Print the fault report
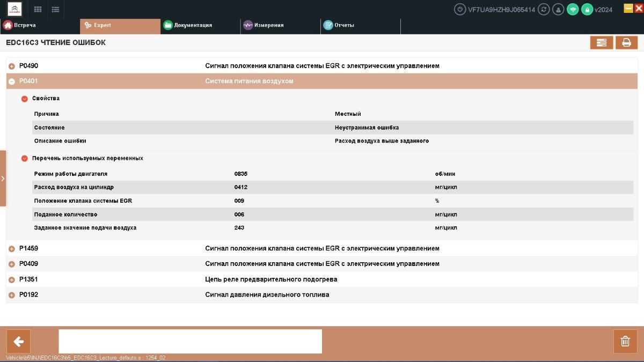The height and width of the screenshot is (362, 644). point(626,43)
